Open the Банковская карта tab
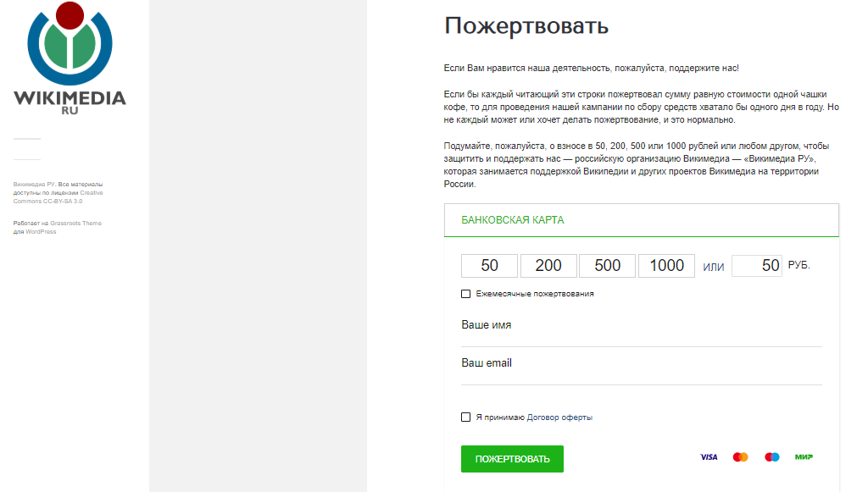The width and height of the screenshot is (868, 492). (513, 220)
